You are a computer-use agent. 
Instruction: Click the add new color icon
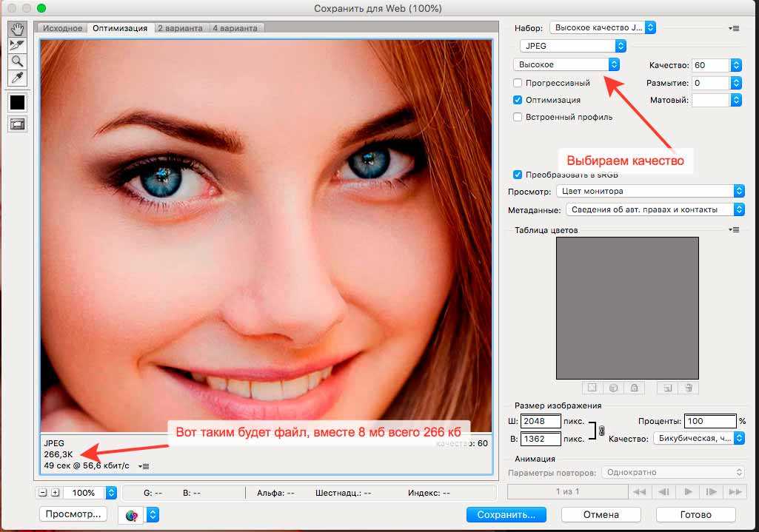point(667,388)
